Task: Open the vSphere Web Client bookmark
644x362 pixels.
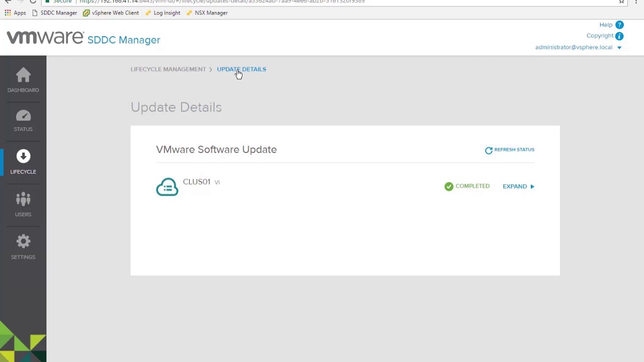Action: click(x=115, y=13)
